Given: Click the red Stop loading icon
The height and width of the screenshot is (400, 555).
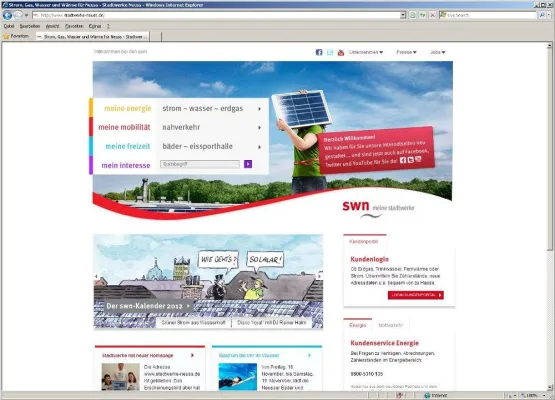Looking at the screenshot, I should click(433, 15).
